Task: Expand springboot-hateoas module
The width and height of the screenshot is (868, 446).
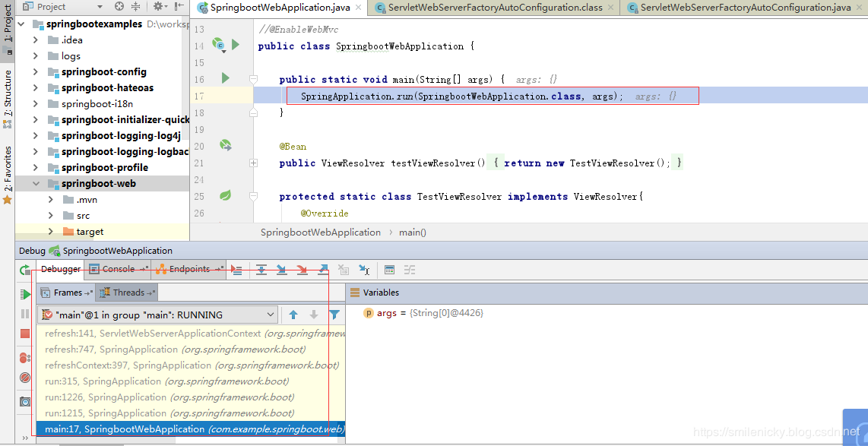Action: tap(36, 87)
